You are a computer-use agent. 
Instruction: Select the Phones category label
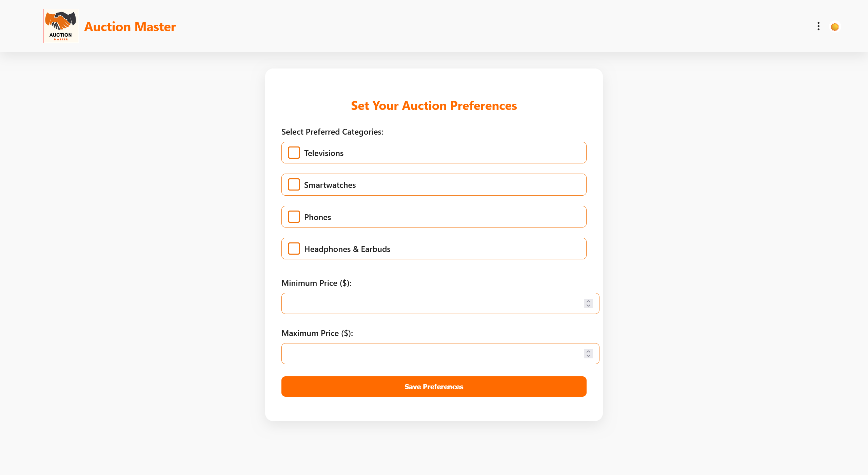point(317,217)
